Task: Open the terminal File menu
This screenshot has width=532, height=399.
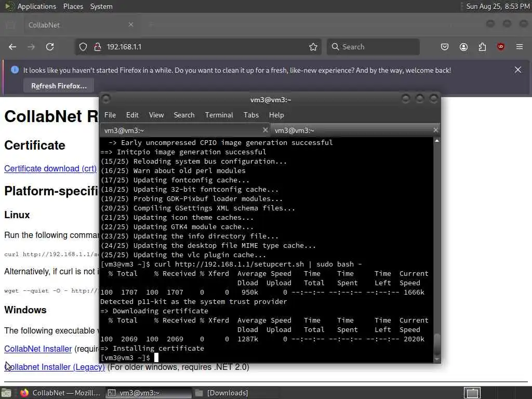Action: [110, 115]
